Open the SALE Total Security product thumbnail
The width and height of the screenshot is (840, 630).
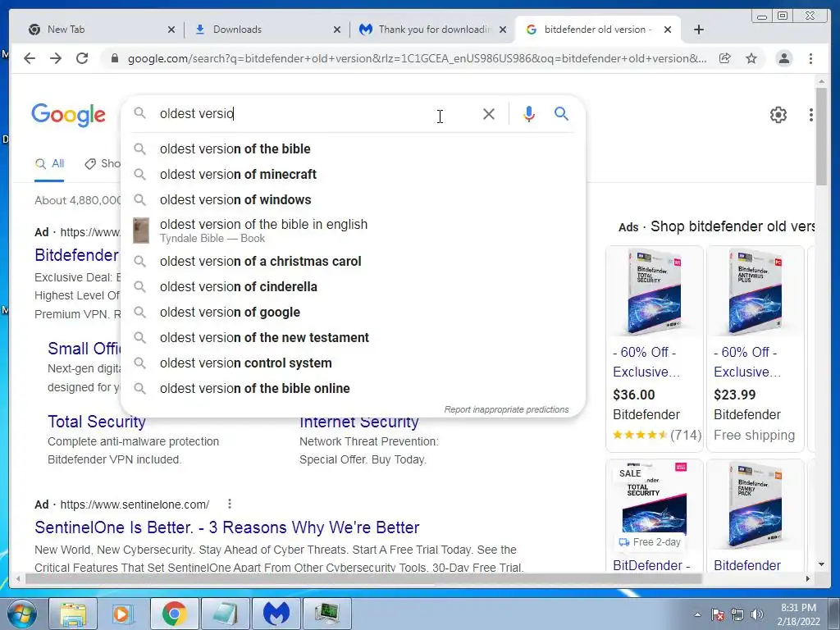click(654, 504)
